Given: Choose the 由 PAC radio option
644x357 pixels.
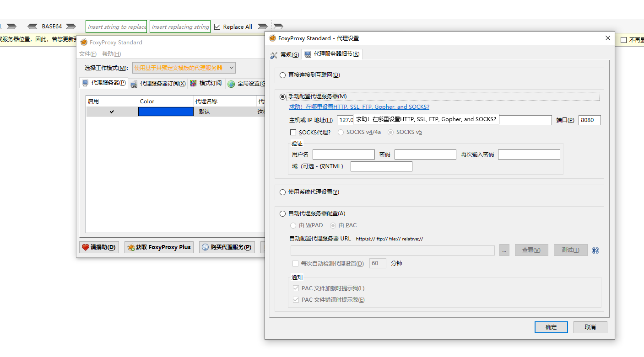Looking at the screenshot, I should coord(333,226).
